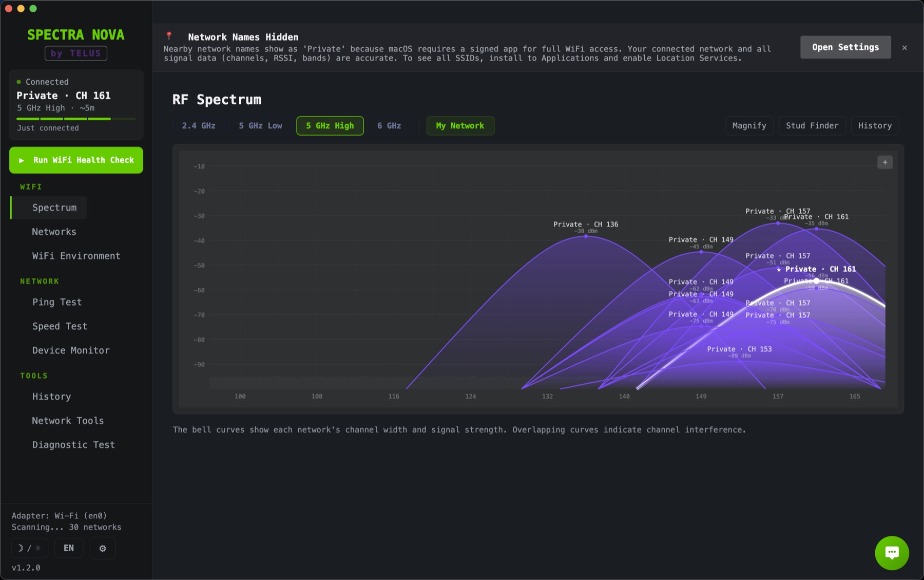Screen dimensions: 924x580
Task: Click the SPECTRA NOVA logo
Action: (x=76, y=35)
